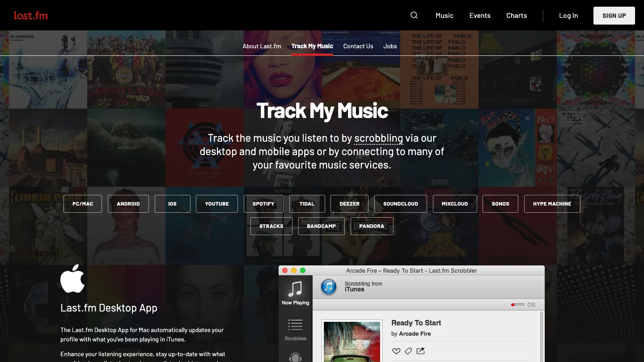
Task: Open the Events menu
Action: tap(480, 15)
